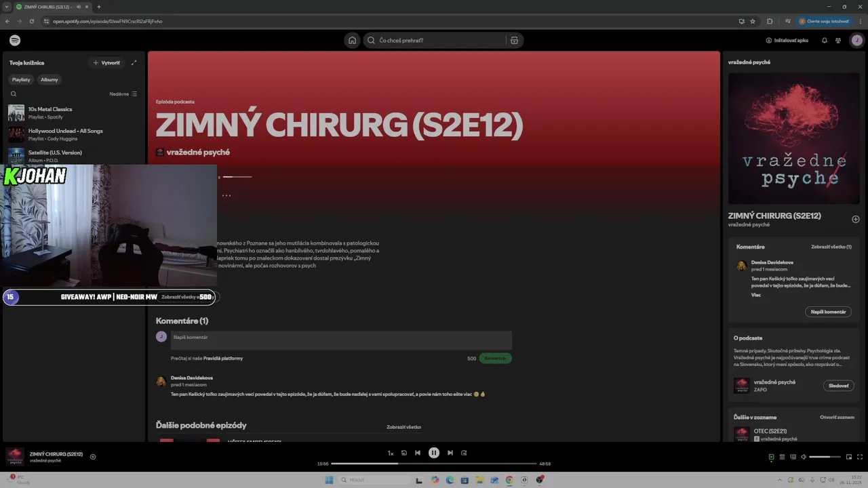The height and width of the screenshot is (488, 868).
Task: Click "Inštalovať apku" link
Action: (787, 40)
